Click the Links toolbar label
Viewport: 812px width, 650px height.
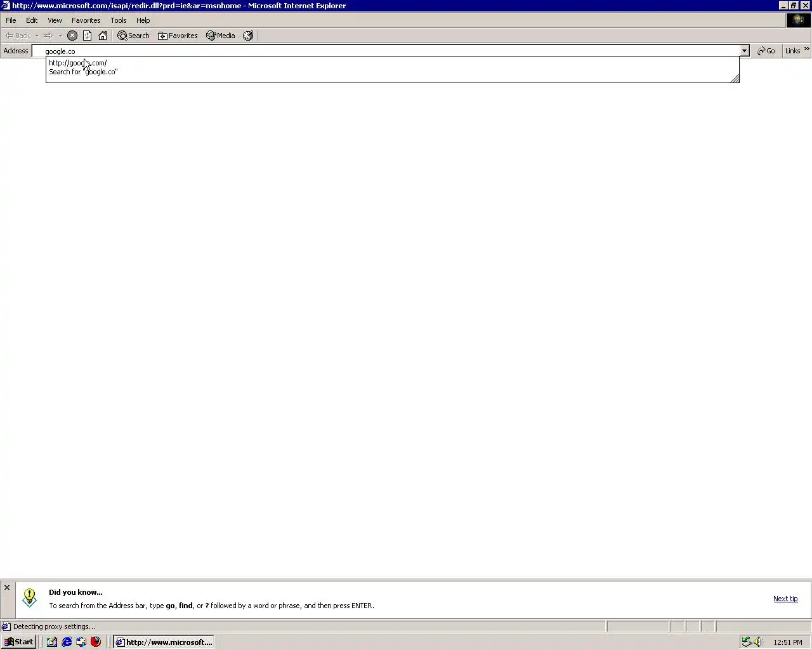[792, 51]
